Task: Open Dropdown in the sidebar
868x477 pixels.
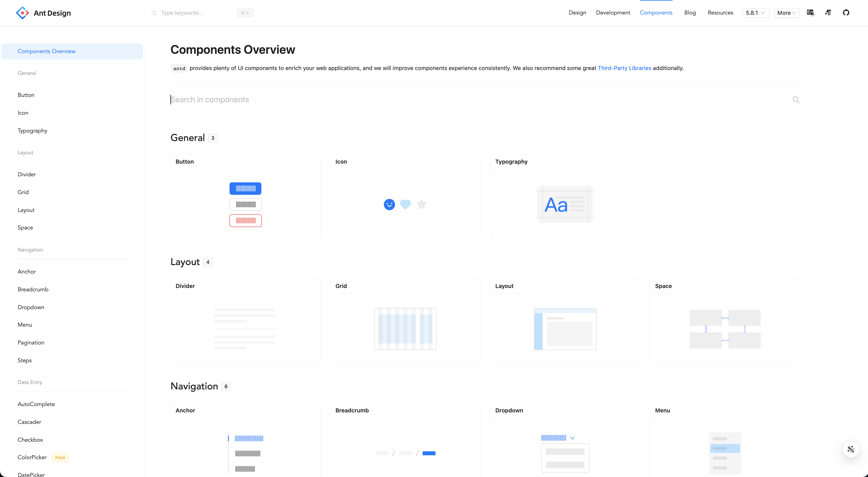Action: coord(31,307)
